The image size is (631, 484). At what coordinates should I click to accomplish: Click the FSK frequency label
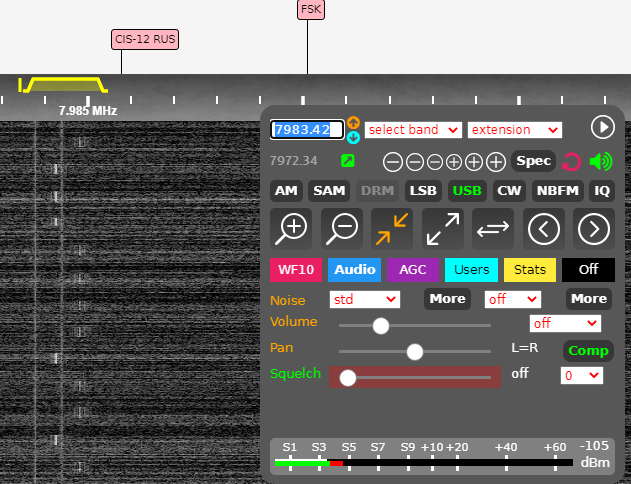pyautogui.click(x=311, y=9)
